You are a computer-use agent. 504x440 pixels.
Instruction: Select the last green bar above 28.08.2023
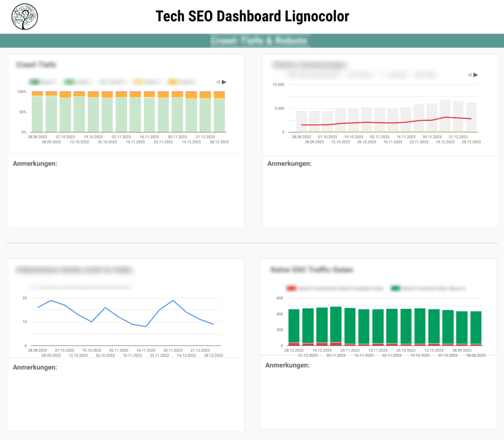coord(476,328)
